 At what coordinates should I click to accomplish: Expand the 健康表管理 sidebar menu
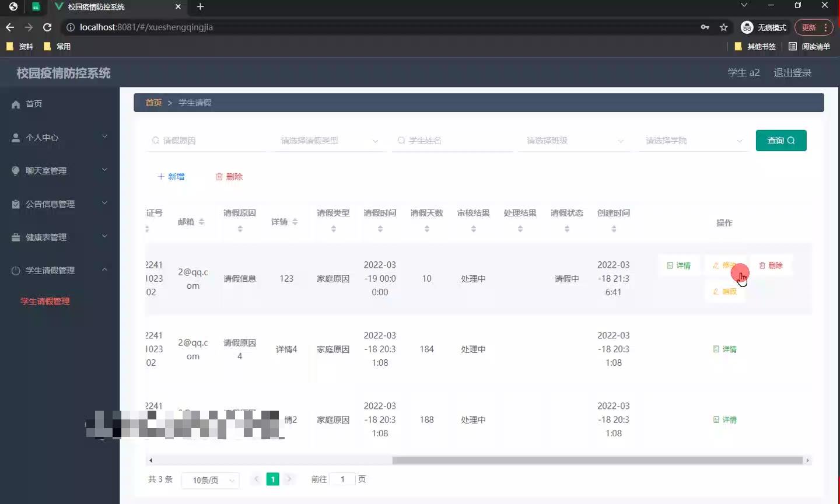click(x=60, y=237)
